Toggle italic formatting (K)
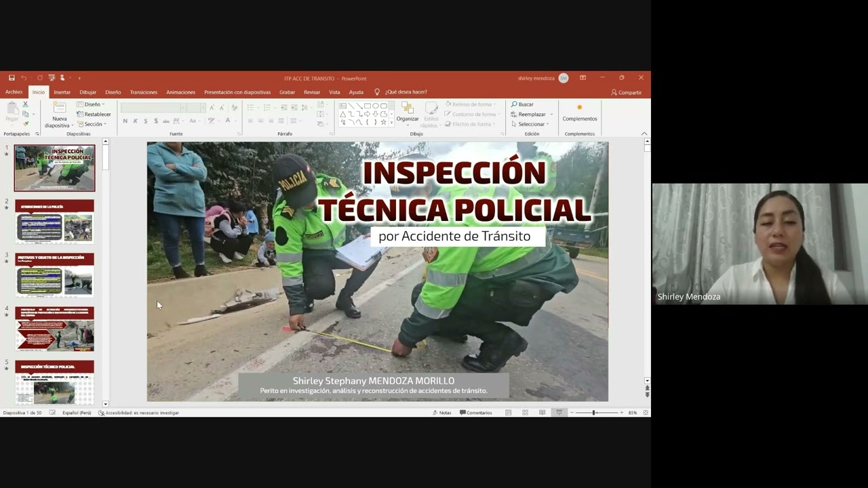This screenshot has height=488, width=868. (x=135, y=121)
